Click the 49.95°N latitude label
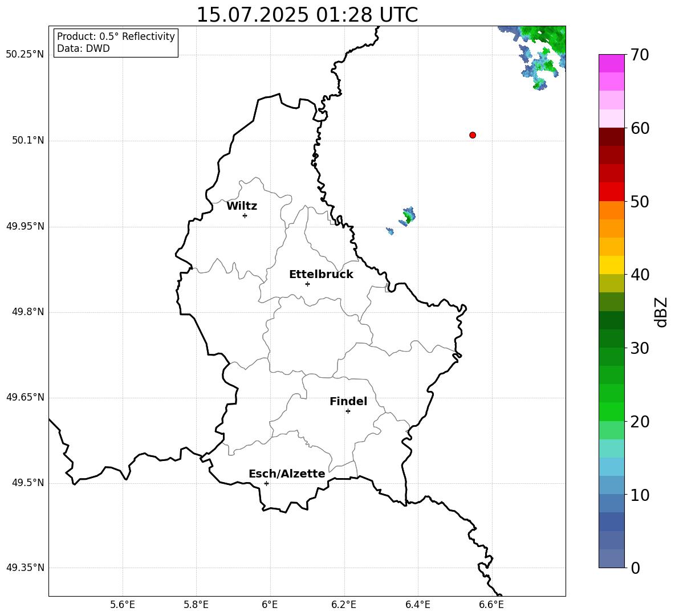Image resolution: width=675 pixels, height=616 pixels. [25, 226]
